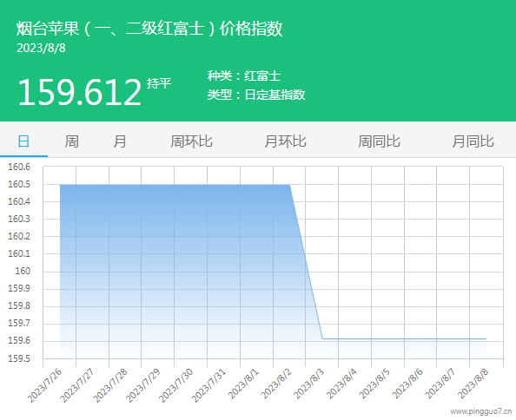Click the 159.612 index value
Screen dimensions: 516x420
[x=79, y=92]
